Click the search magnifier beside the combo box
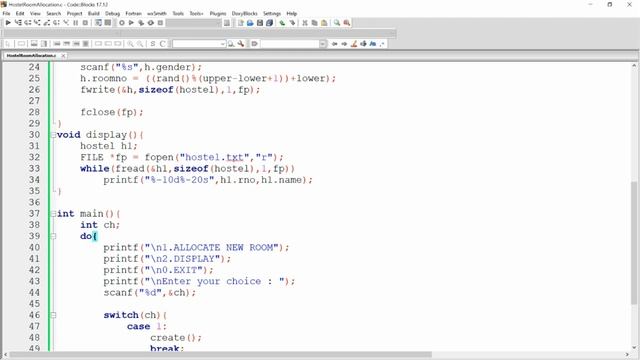 coord(231,44)
